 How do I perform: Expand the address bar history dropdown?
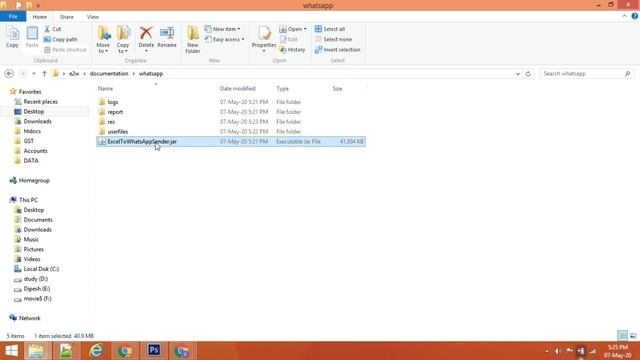coord(518,74)
